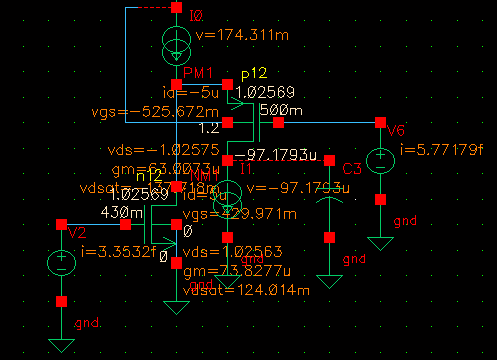Select the V2 positive terminal pin

(61, 224)
